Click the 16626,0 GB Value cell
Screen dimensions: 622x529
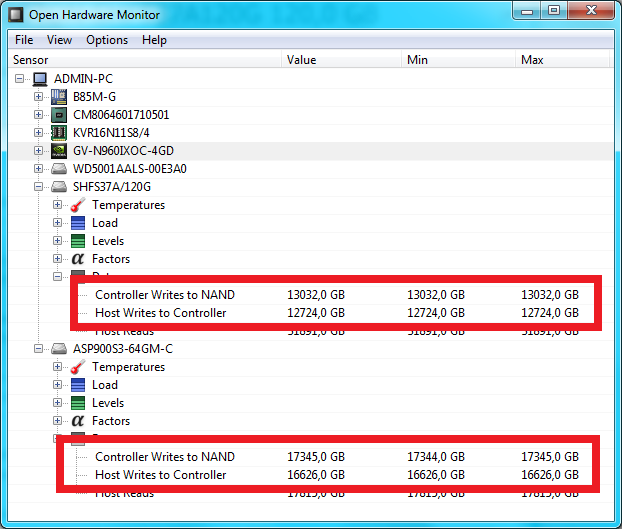(316, 475)
